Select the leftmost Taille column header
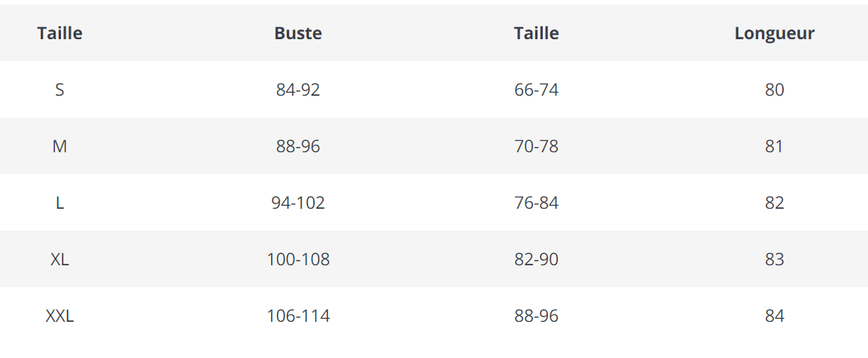The height and width of the screenshot is (358, 868). [x=59, y=33]
